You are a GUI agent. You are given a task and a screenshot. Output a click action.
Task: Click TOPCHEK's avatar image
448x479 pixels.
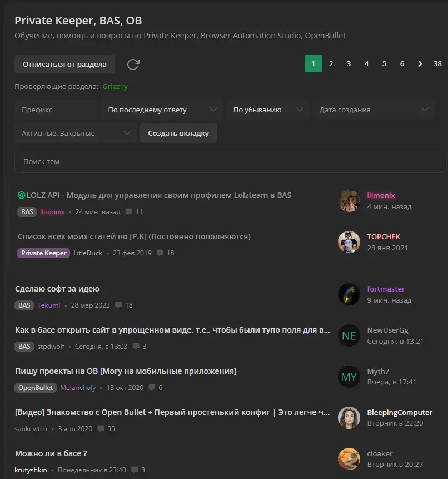pyautogui.click(x=349, y=242)
